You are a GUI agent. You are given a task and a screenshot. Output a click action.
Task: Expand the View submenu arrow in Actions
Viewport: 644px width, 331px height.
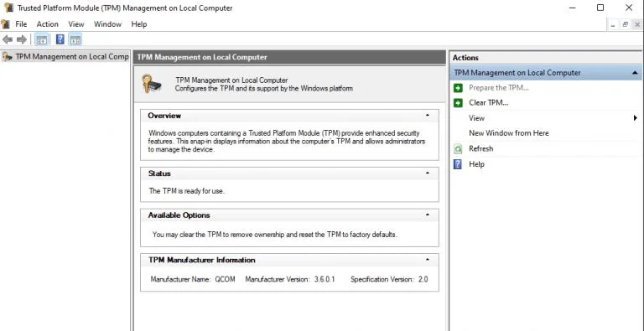[636, 118]
